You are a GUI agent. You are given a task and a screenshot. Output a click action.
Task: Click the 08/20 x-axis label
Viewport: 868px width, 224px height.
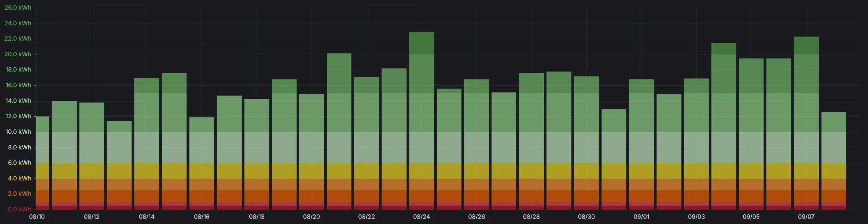pos(311,217)
